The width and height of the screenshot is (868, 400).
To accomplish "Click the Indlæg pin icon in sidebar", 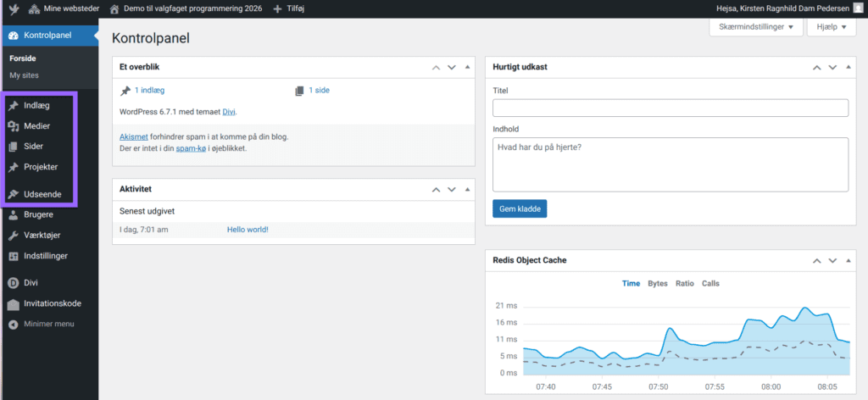I will pyautogui.click(x=13, y=106).
